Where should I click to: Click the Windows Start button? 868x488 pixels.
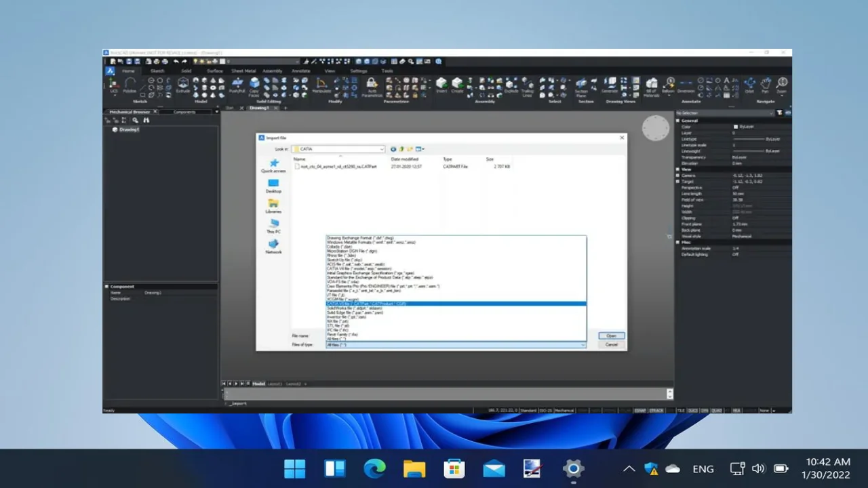295,468
